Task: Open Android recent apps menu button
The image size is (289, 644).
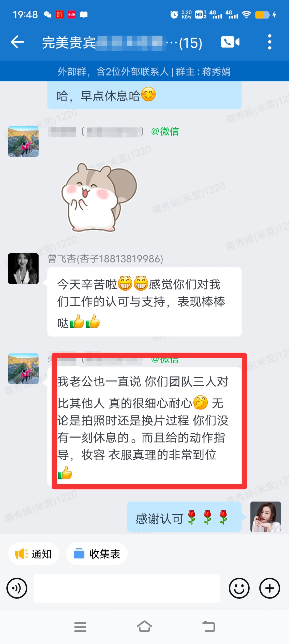Action: [80, 627]
